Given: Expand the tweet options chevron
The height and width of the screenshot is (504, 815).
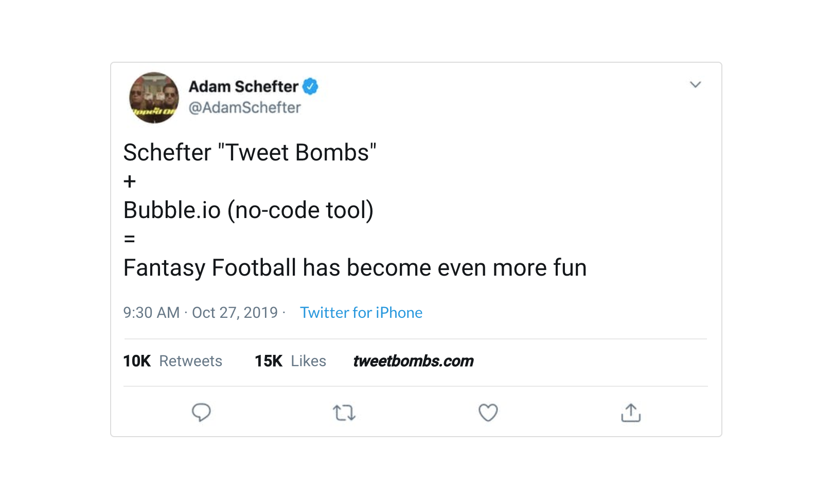Looking at the screenshot, I should point(695,85).
